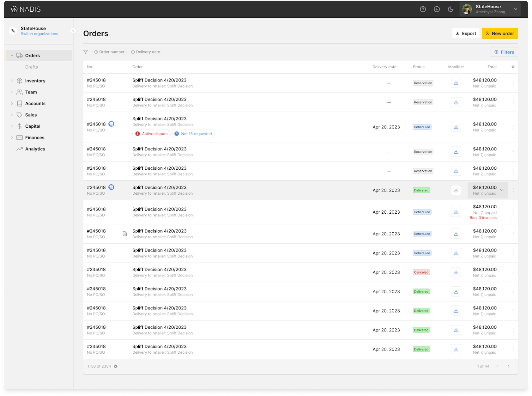Viewport: 532px width, 396px height.
Task: Click the Export button
Action: (465, 34)
